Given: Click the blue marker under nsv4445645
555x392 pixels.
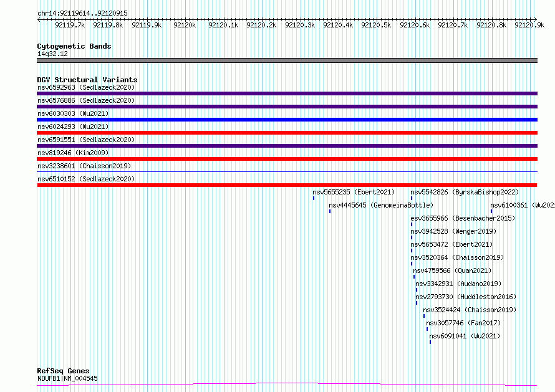Looking at the screenshot, I should (330, 211).
